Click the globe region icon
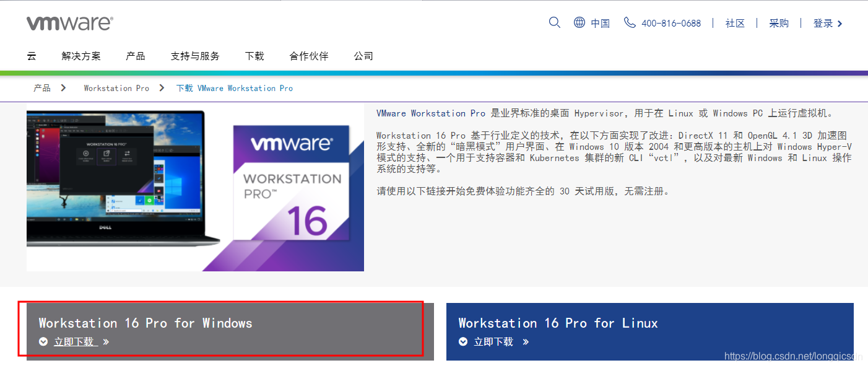868x368 pixels. 579,23
